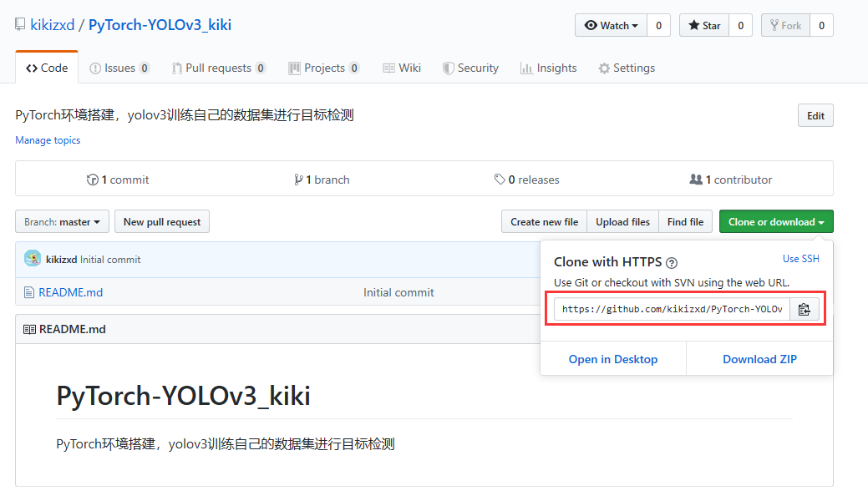
Task: Click Open in Desktop
Action: point(613,359)
